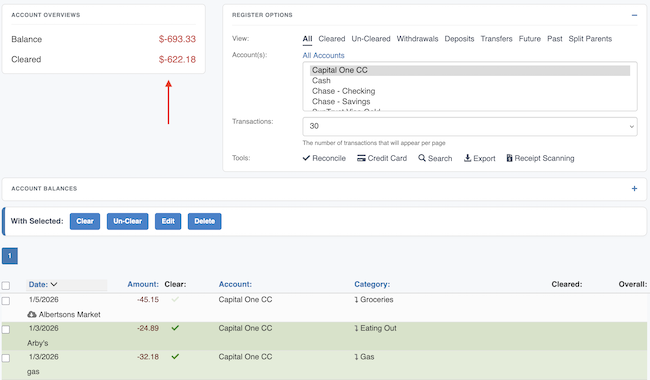The height and width of the screenshot is (380, 650).
Task: Select the Cleared view filter
Action: (x=332, y=39)
